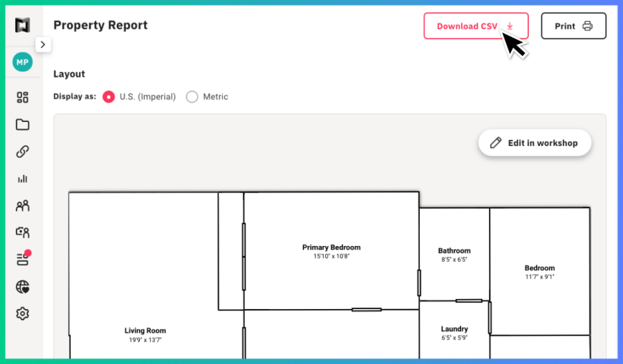Open the dashboard grid icon
This screenshot has height=364, width=623.
(23, 97)
